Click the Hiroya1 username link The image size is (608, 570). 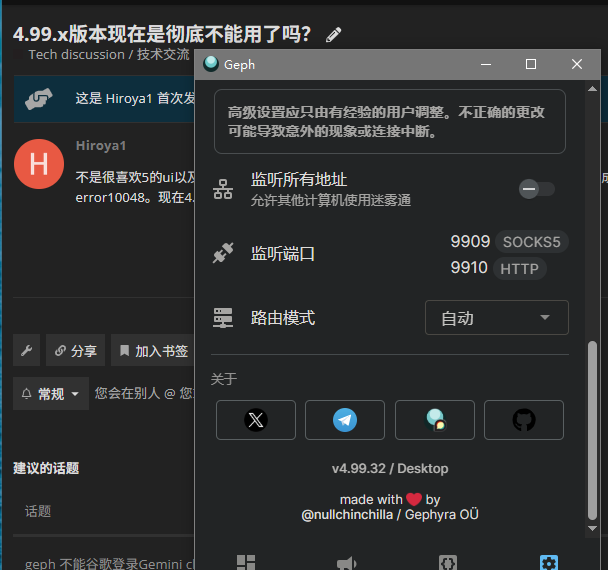(x=101, y=146)
